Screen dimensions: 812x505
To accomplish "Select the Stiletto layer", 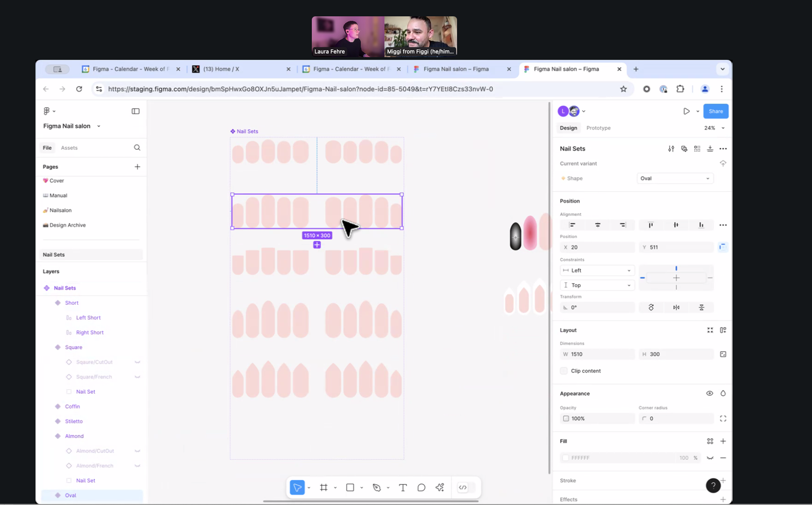I will (x=74, y=421).
